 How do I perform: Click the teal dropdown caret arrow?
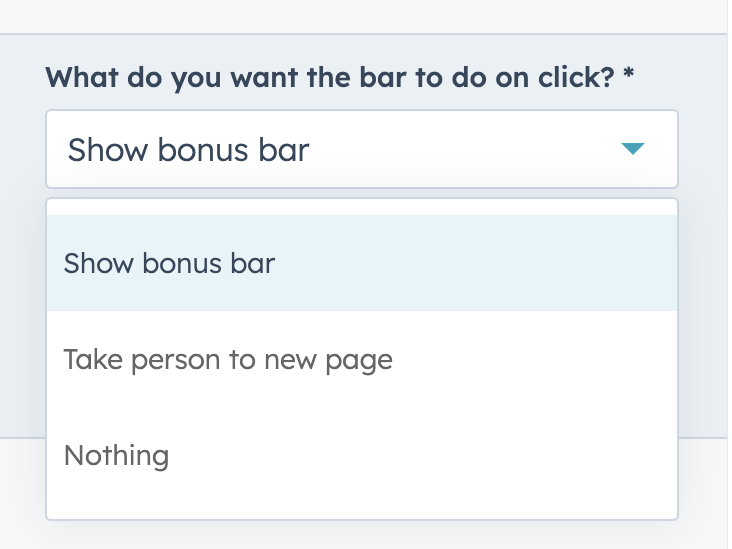pos(632,150)
